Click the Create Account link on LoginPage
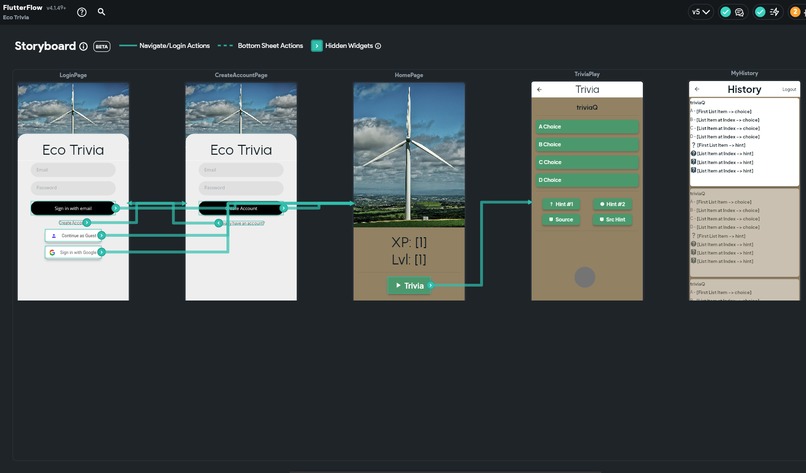Image resolution: width=806 pixels, height=473 pixels. point(71,223)
